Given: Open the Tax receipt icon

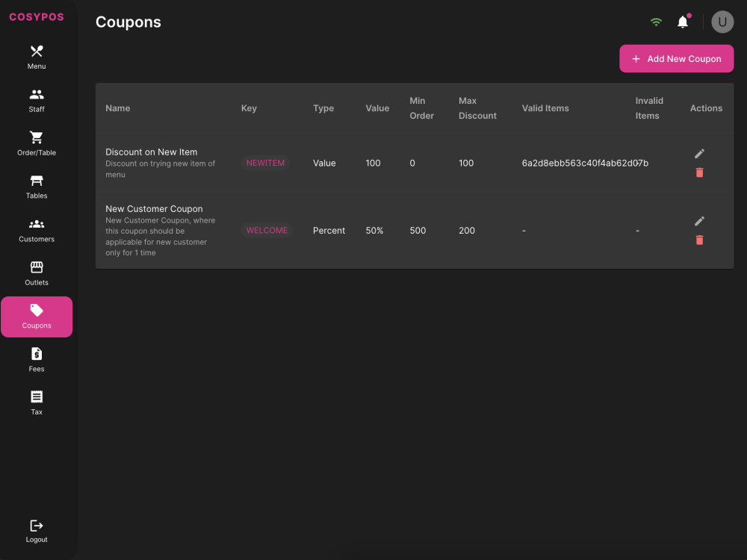Looking at the screenshot, I should click(x=37, y=396).
